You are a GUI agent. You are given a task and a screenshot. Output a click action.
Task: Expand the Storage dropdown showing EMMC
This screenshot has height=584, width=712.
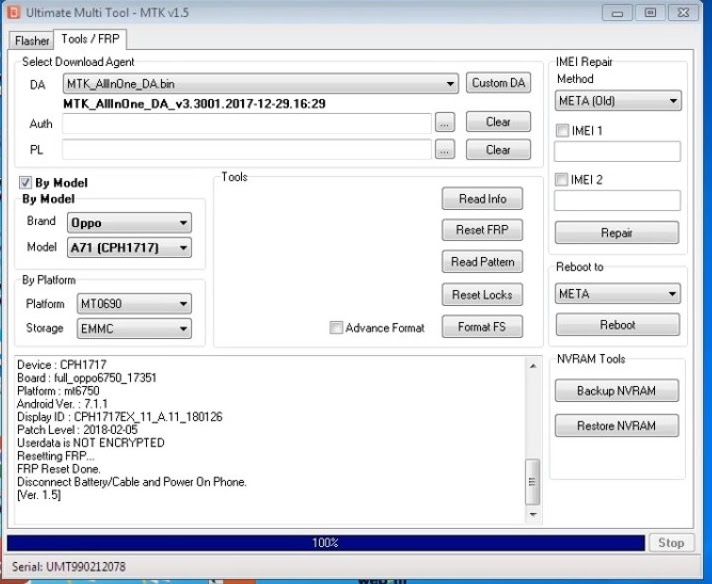point(134,328)
